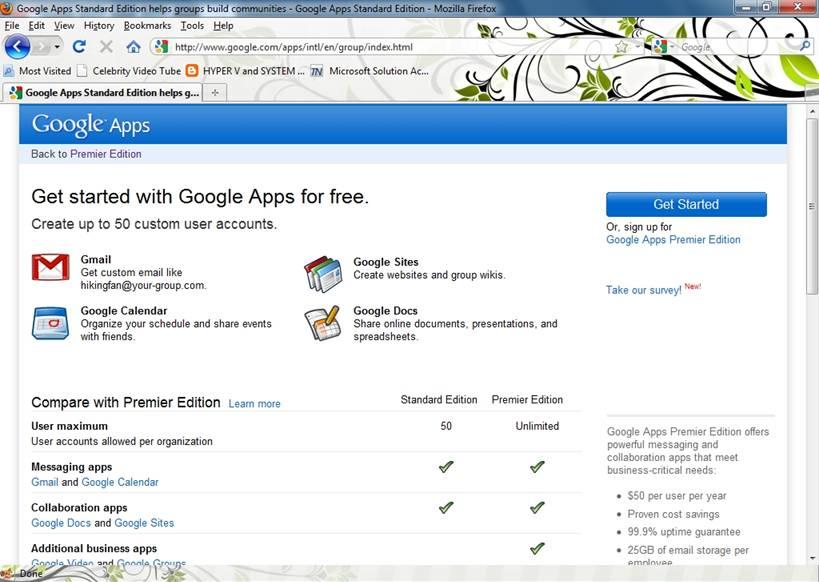This screenshot has height=582, width=819.
Task: Click the vertical scrollbar thumb
Action: tap(812, 206)
